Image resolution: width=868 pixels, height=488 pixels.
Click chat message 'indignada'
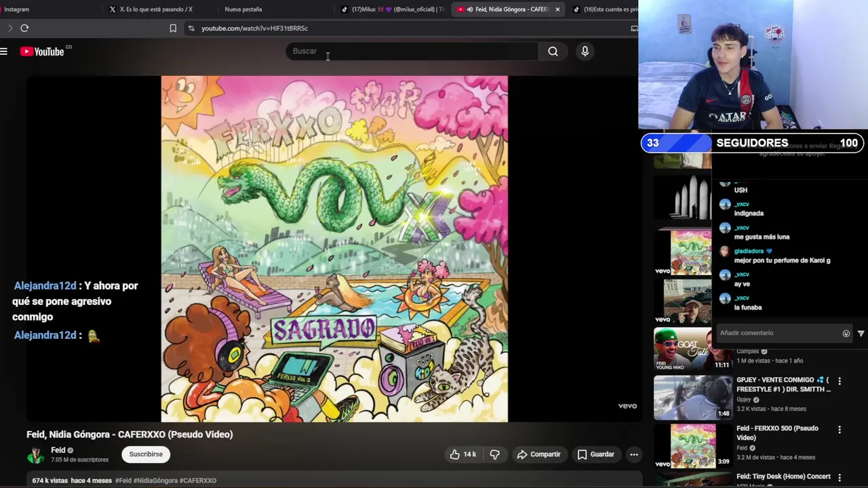(749, 213)
